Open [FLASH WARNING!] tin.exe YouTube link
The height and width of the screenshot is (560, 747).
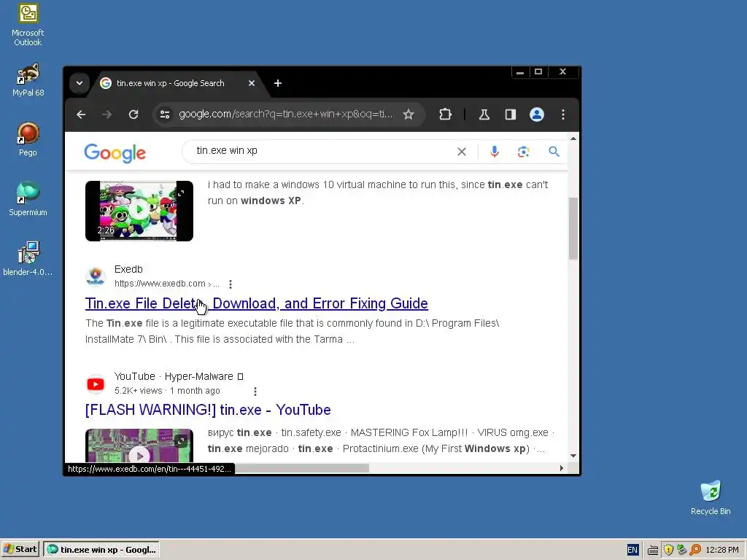pyautogui.click(x=208, y=410)
